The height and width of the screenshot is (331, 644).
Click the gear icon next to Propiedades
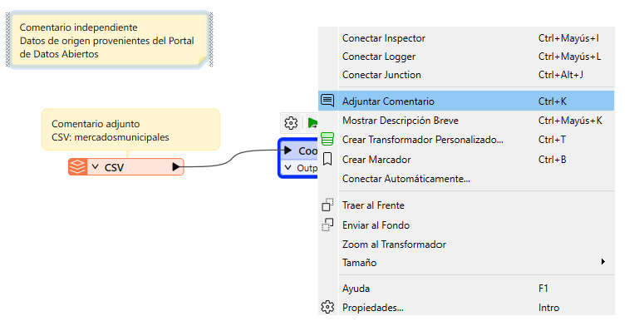(x=327, y=307)
